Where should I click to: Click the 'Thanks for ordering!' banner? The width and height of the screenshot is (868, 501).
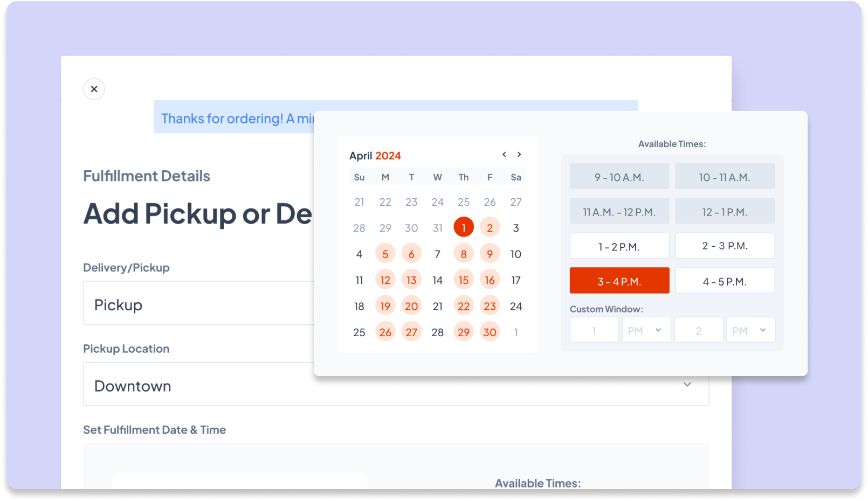234,117
